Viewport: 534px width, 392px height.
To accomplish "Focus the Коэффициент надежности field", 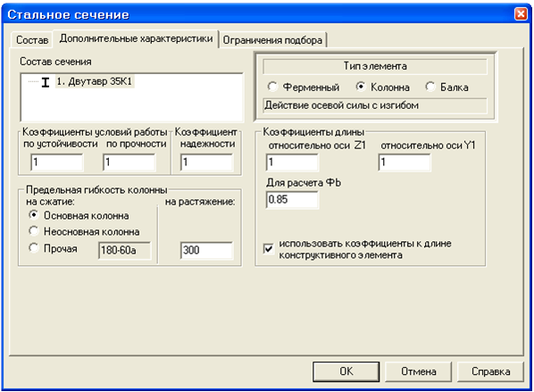I will (206, 163).
